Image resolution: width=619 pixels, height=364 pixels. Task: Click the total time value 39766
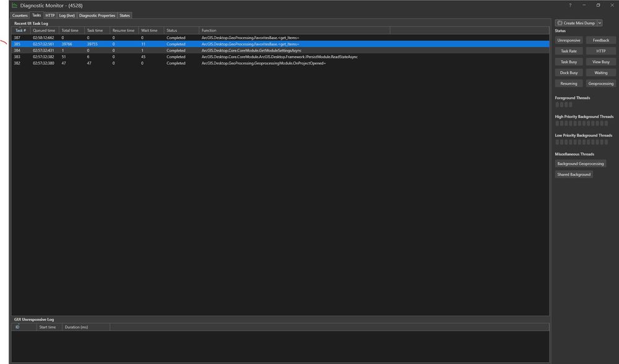67,44
